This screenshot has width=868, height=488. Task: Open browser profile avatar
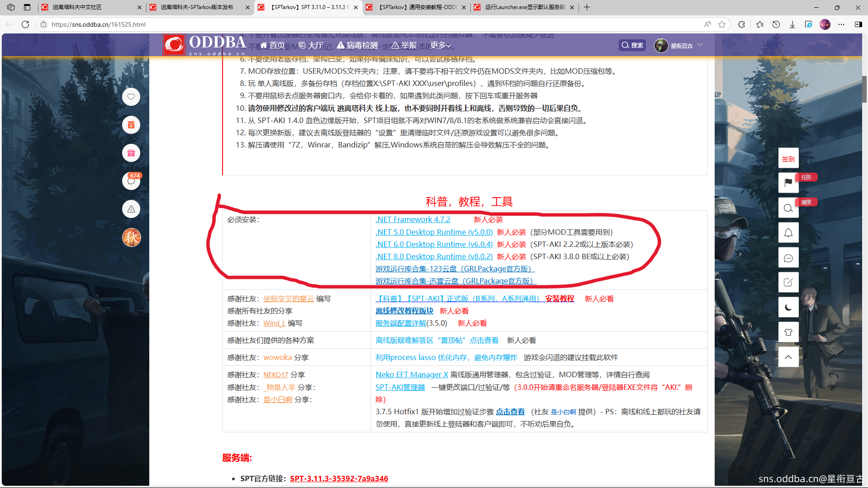click(x=825, y=24)
